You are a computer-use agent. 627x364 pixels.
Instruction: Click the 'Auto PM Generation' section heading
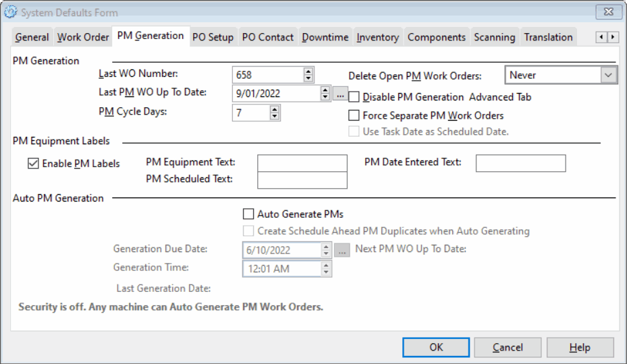coord(58,198)
